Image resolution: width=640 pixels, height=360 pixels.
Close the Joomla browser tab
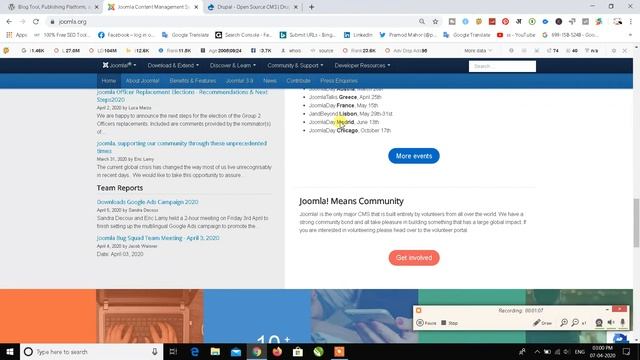[x=196, y=7]
